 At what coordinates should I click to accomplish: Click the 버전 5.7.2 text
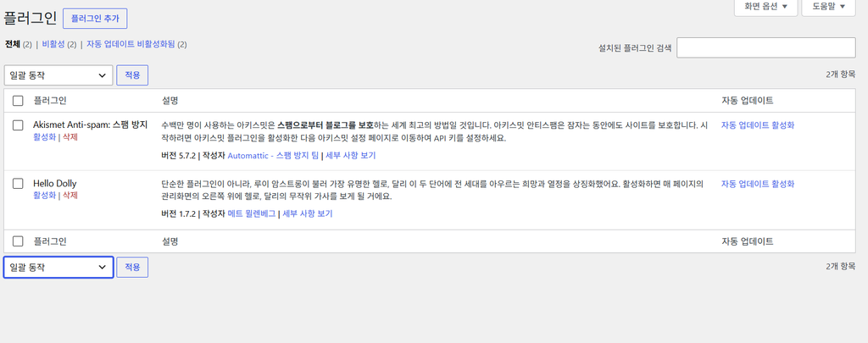[x=178, y=156]
